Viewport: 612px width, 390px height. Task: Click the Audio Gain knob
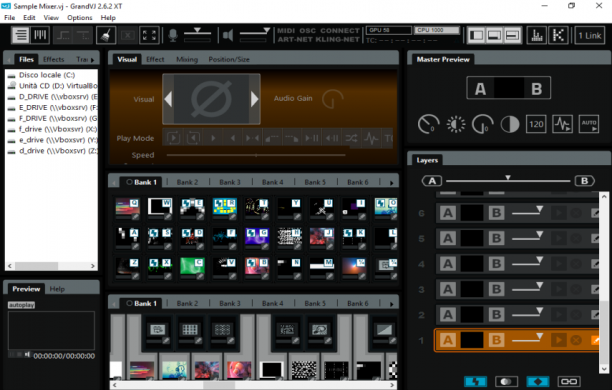(332, 99)
